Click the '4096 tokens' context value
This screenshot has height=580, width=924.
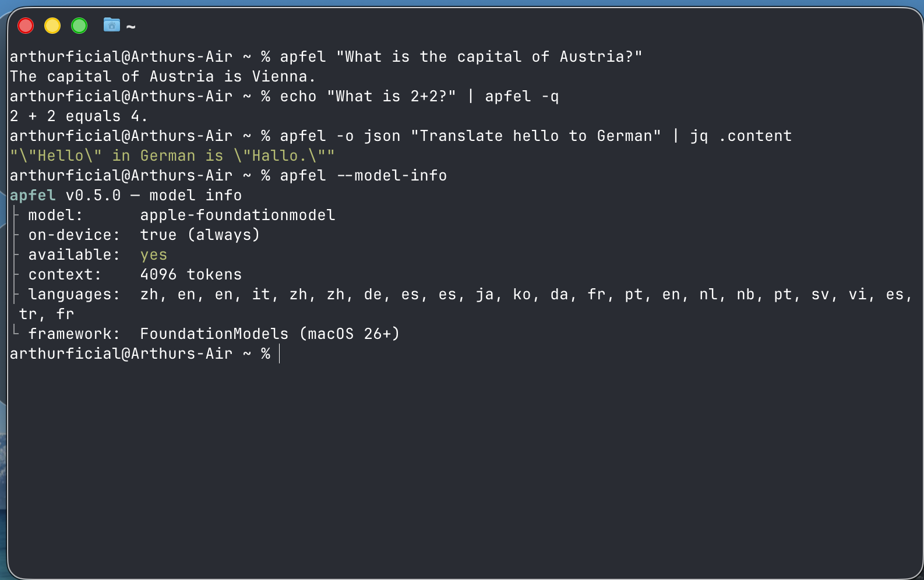[x=191, y=274]
